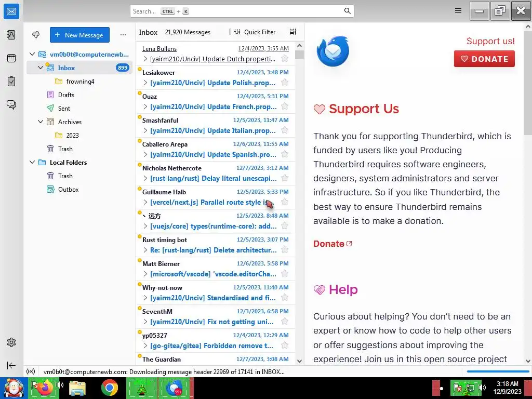Screen dimensions: 532x399
Task: Open folder pane options ellipsis menu
Action: click(x=123, y=35)
